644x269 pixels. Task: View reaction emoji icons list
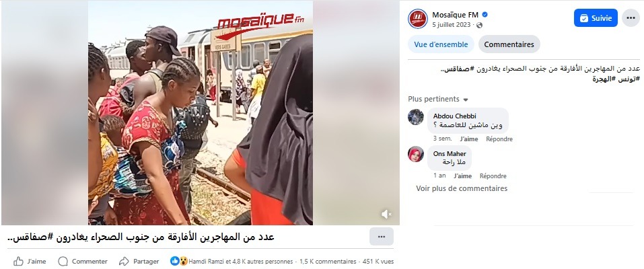(178, 261)
